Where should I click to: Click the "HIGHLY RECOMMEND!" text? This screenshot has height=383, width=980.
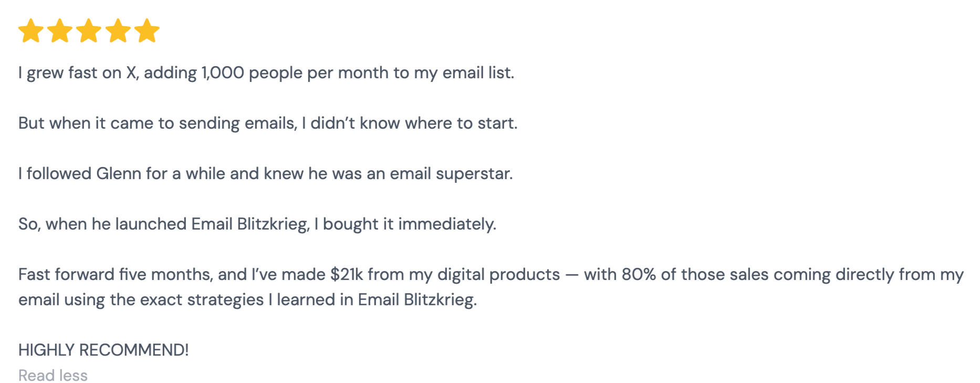pos(103,350)
